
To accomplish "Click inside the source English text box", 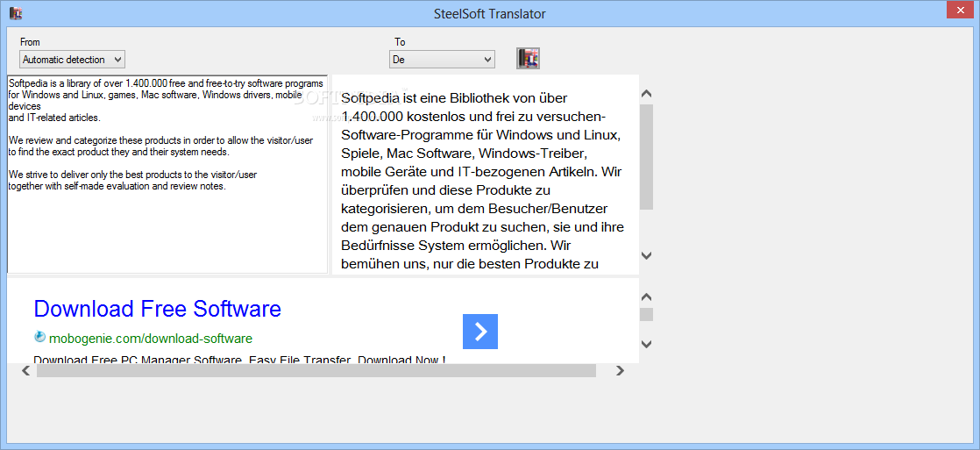I will click(x=167, y=174).
